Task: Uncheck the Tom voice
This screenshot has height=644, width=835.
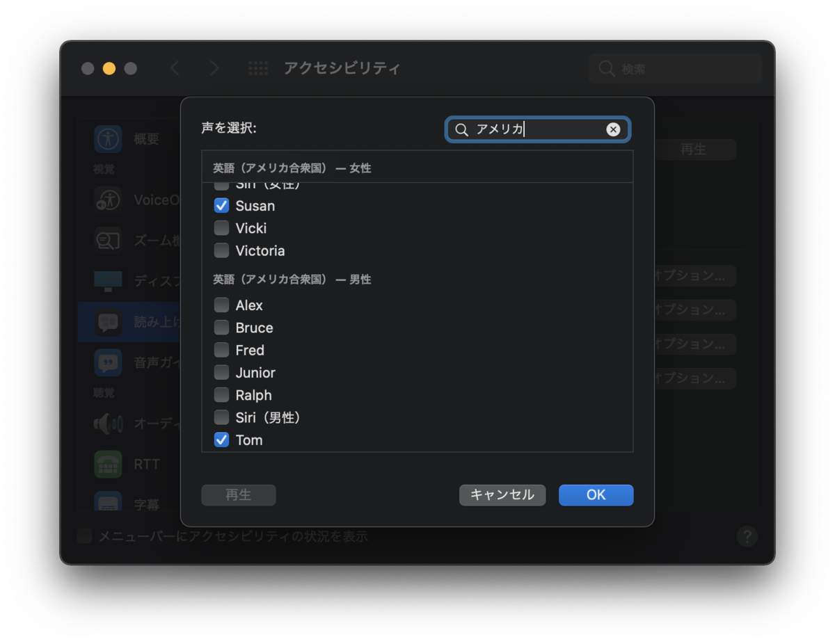Action: (221, 440)
